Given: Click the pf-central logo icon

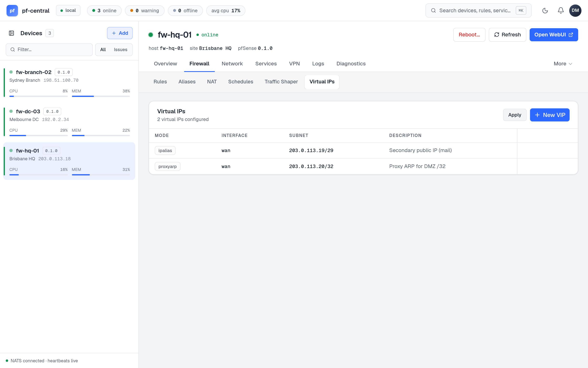Looking at the screenshot, I should point(12,10).
